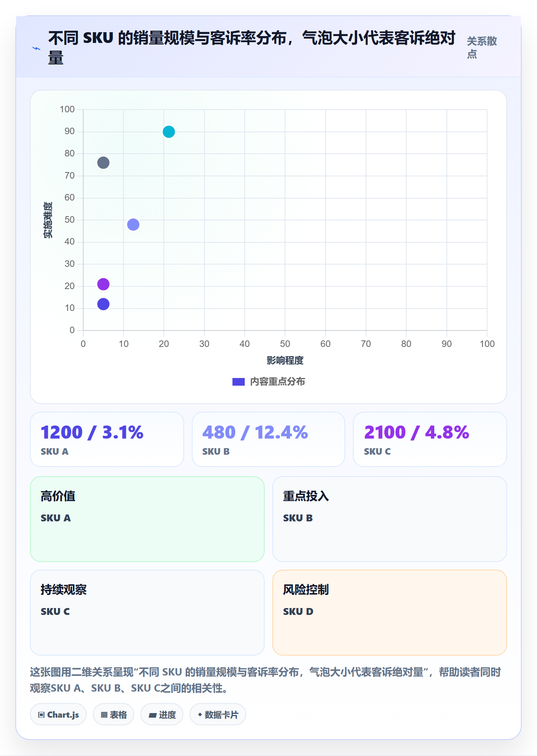Select the 重点投入 quadrant heading
Viewport: 537px width, 756px height.
pos(306,496)
